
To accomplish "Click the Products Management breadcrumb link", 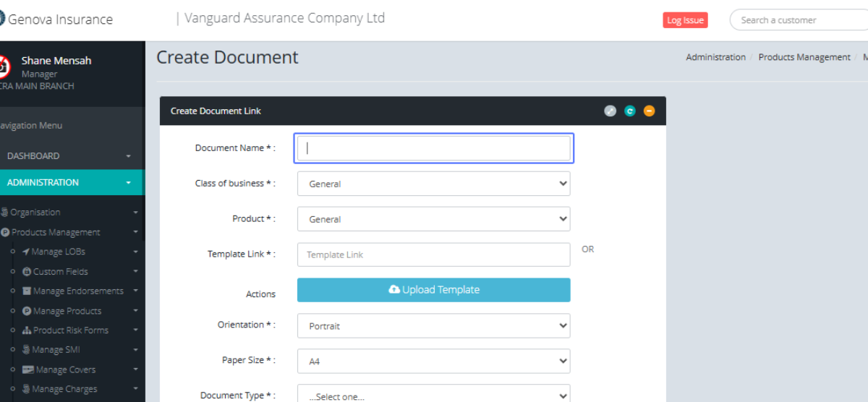I will click(x=804, y=57).
